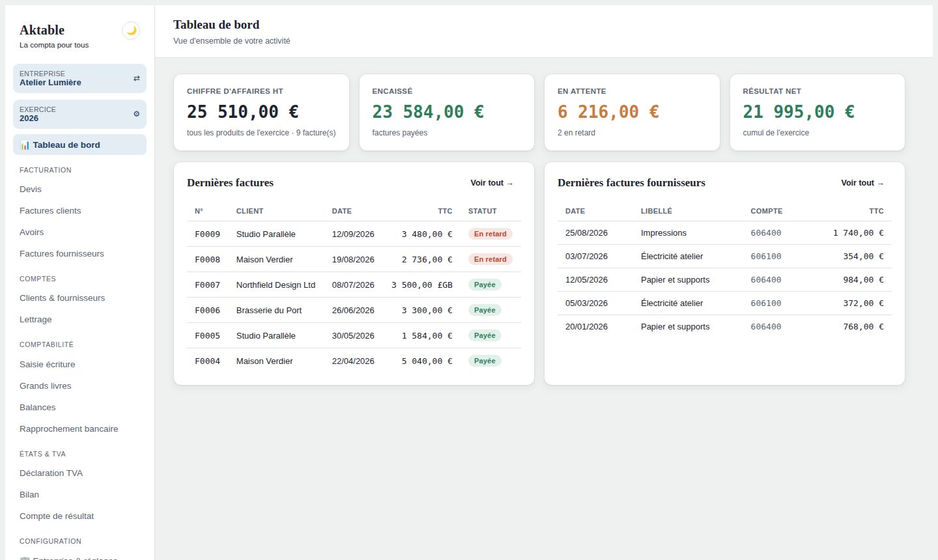
Task: Open Tableau de bord in the sidebar
Action: click(79, 145)
